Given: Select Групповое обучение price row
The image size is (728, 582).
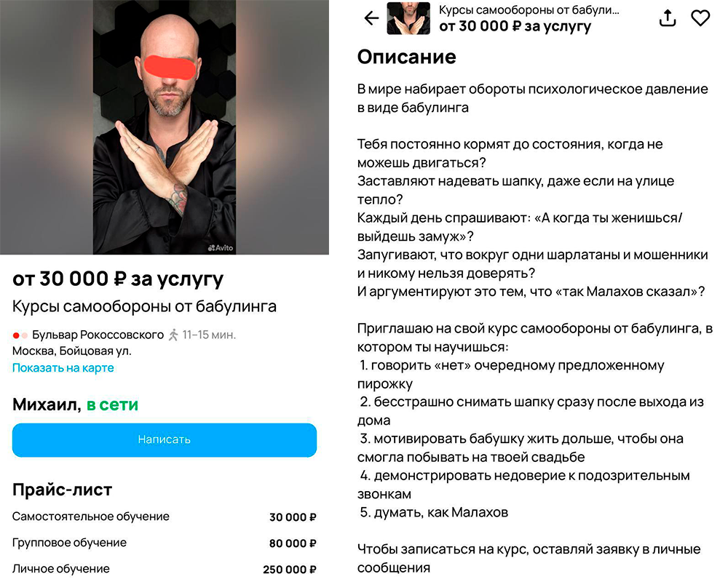Looking at the screenshot, I should click(x=165, y=543).
